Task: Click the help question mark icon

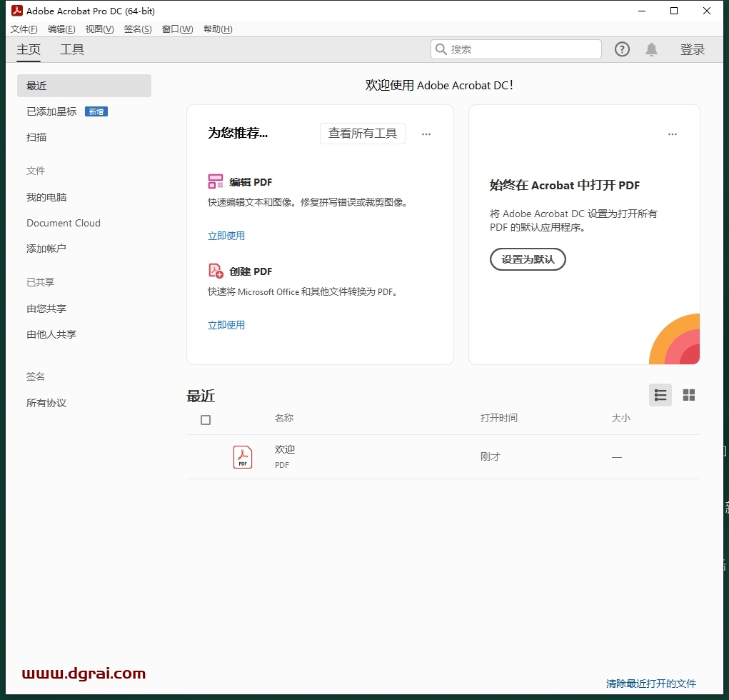Action: tap(622, 49)
